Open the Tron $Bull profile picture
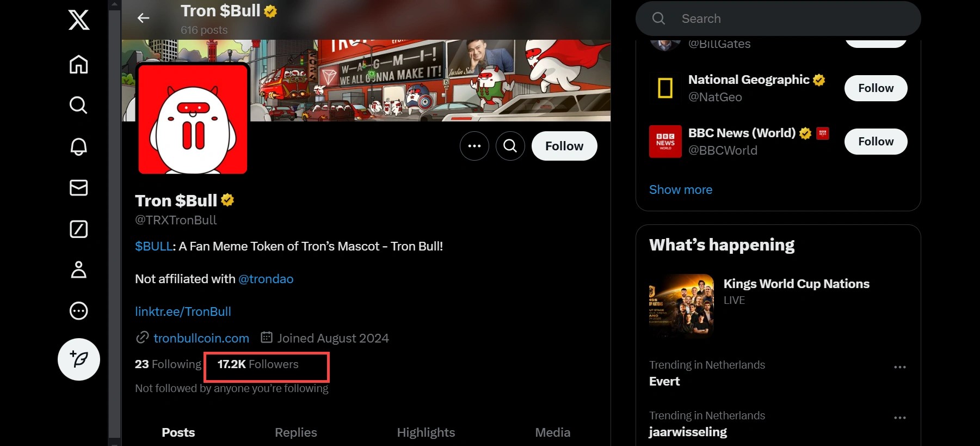The height and width of the screenshot is (446, 980). click(x=193, y=119)
